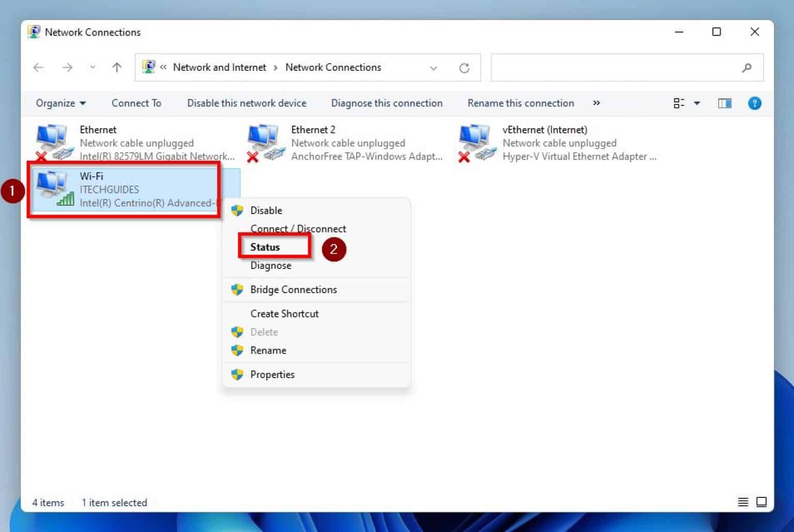Choose Bridge Connections from the context menu

click(293, 290)
